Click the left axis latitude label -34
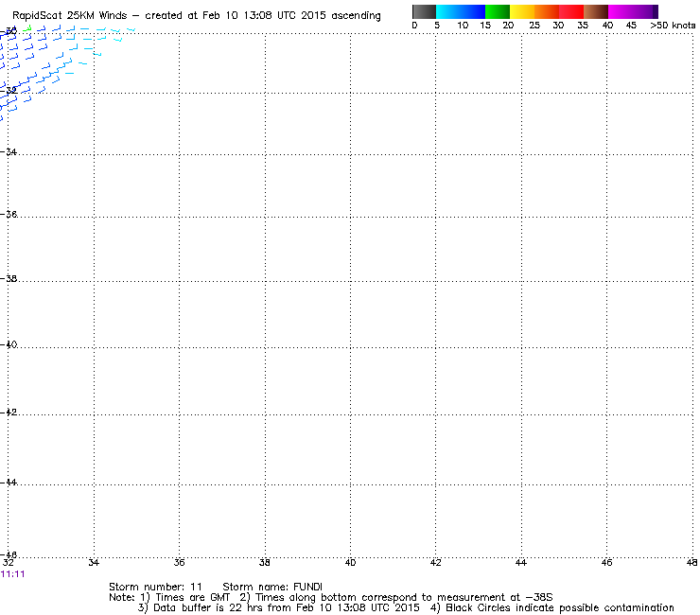 [9, 152]
